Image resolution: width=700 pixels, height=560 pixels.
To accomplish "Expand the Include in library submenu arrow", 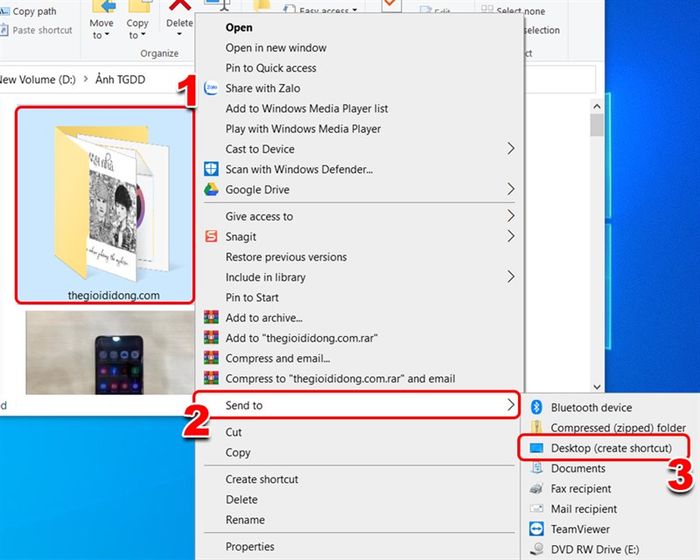I will [511, 276].
